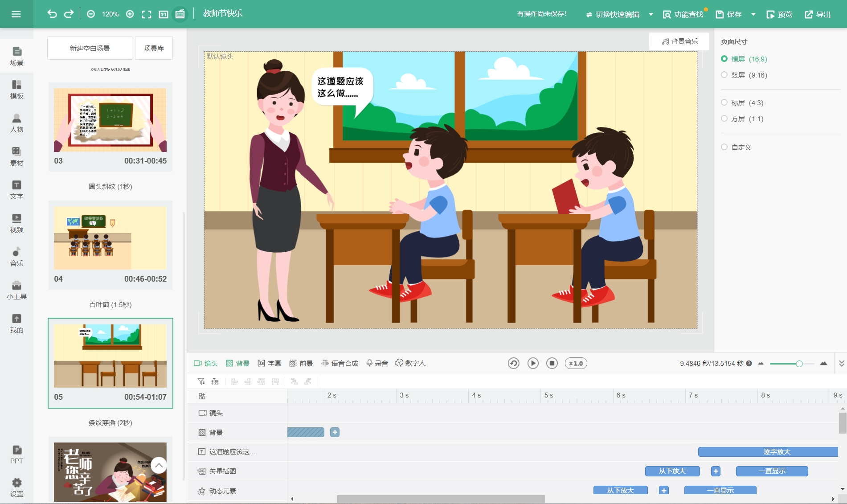847x504 pixels.
Task: Select 方屏 (1:1) page size
Action: (742, 119)
